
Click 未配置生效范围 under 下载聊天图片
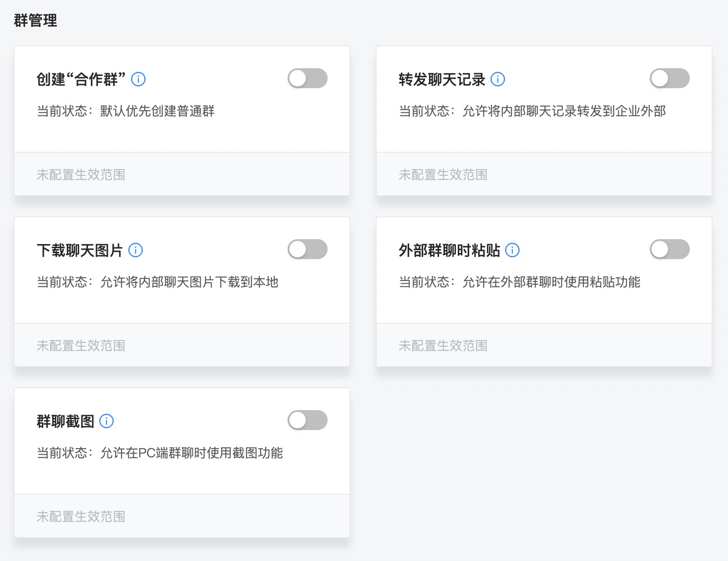click(81, 346)
